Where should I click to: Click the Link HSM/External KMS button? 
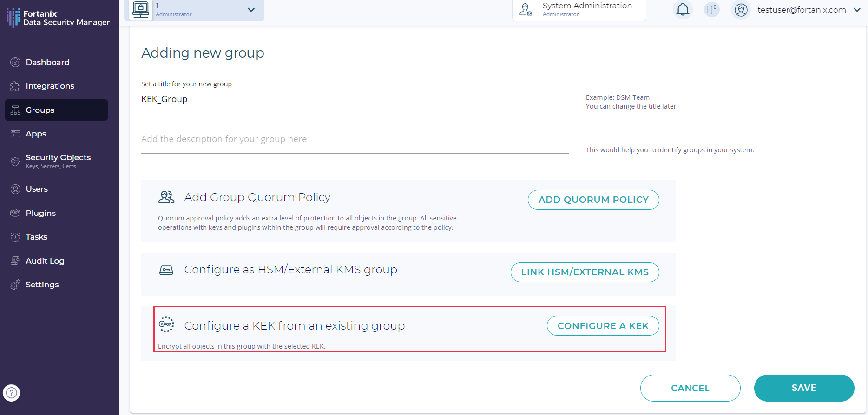click(x=585, y=272)
